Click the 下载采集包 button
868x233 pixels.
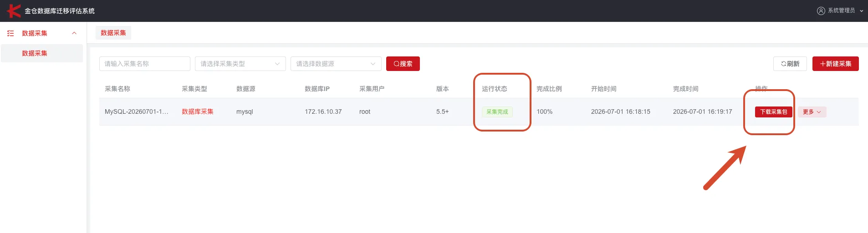coord(774,112)
